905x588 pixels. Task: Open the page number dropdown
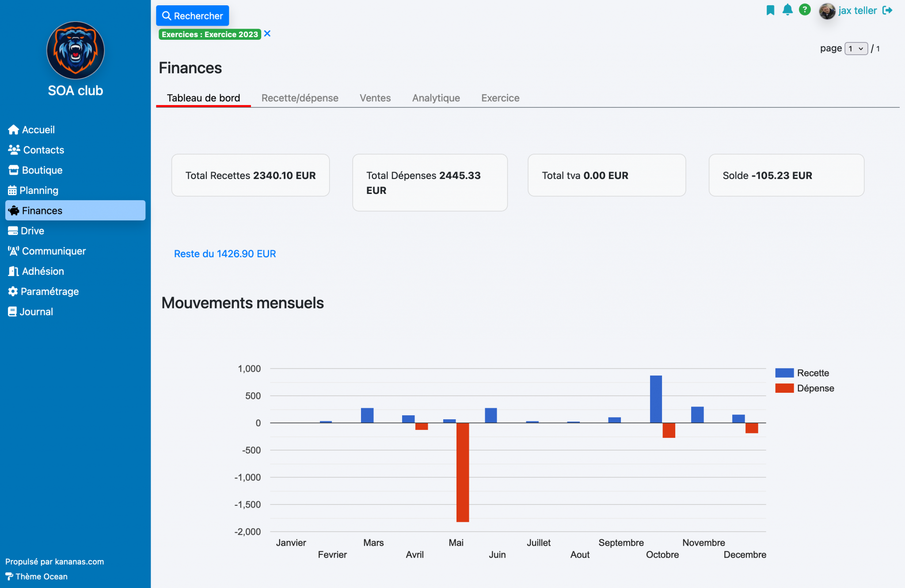pos(856,49)
